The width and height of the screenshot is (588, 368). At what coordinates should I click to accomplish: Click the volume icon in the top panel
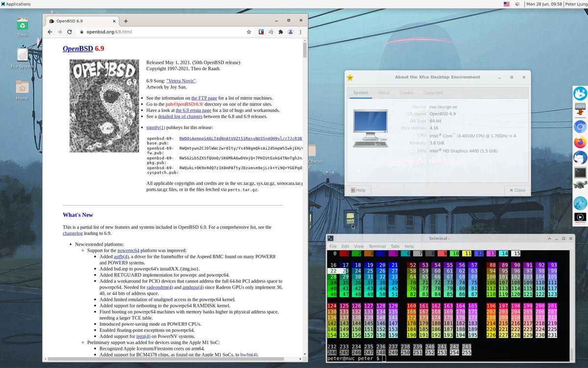pos(517,4)
